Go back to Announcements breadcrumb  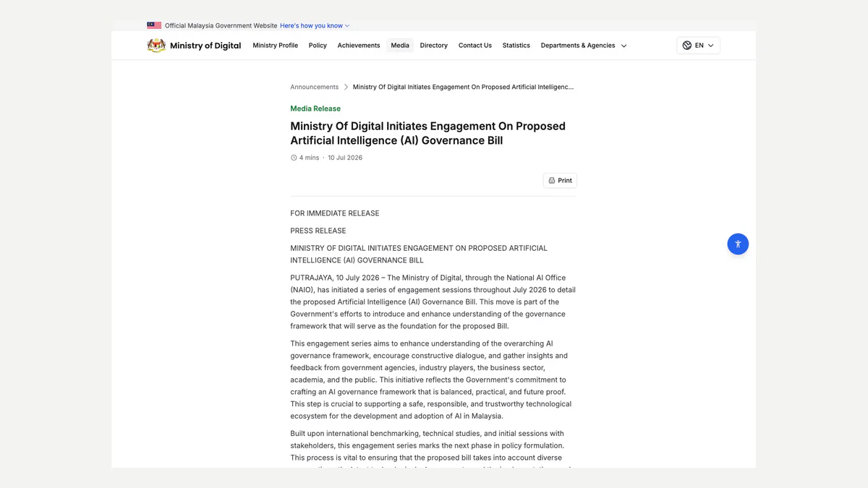coord(315,87)
